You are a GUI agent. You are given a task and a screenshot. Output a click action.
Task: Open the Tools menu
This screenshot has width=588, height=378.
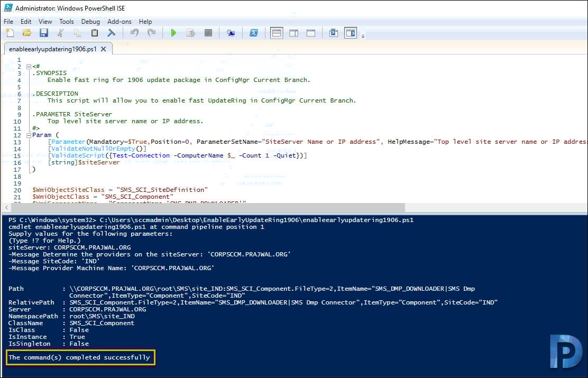pos(67,22)
